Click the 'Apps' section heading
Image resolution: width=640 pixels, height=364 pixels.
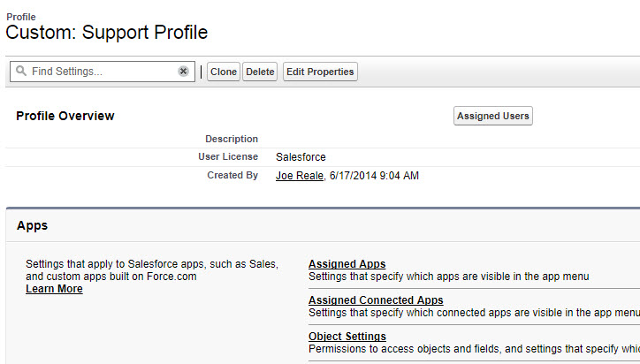[x=32, y=225]
